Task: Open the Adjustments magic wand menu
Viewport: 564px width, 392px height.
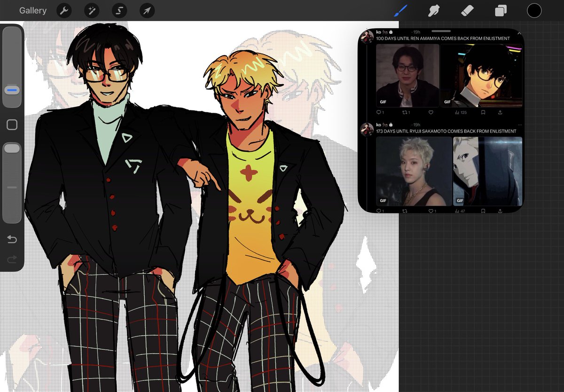Action: tap(92, 10)
